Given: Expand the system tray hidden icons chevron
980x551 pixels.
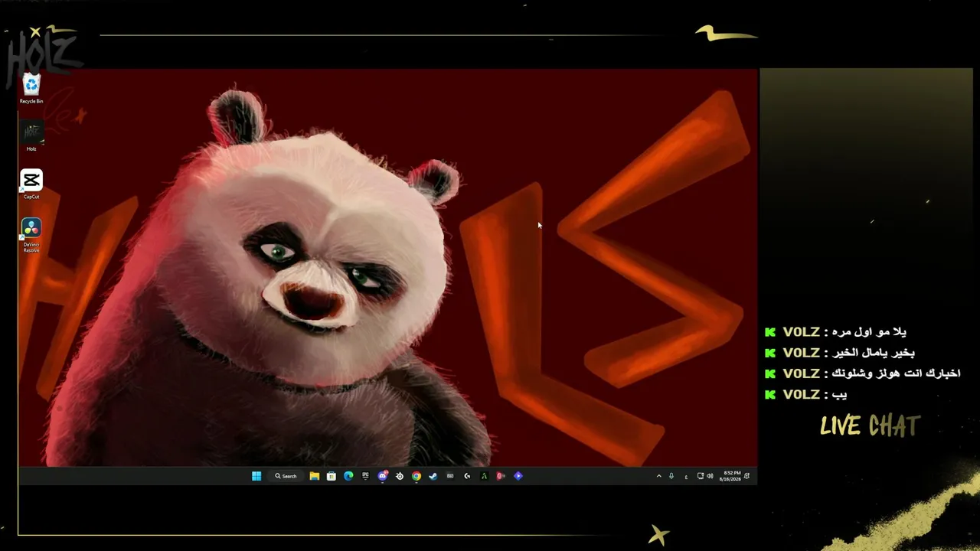Looking at the screenshot, I should pyautogui.click(x=658, y=476).
